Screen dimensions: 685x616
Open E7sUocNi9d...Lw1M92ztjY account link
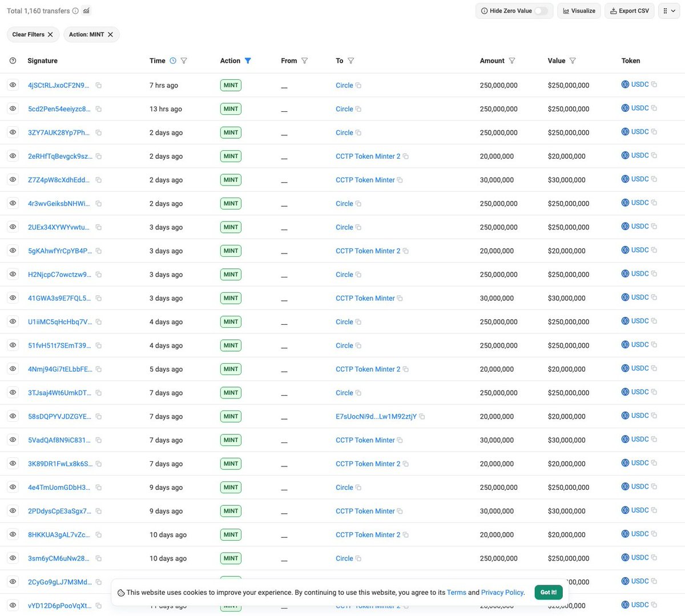pyautogui.click(x=376, y=417)
